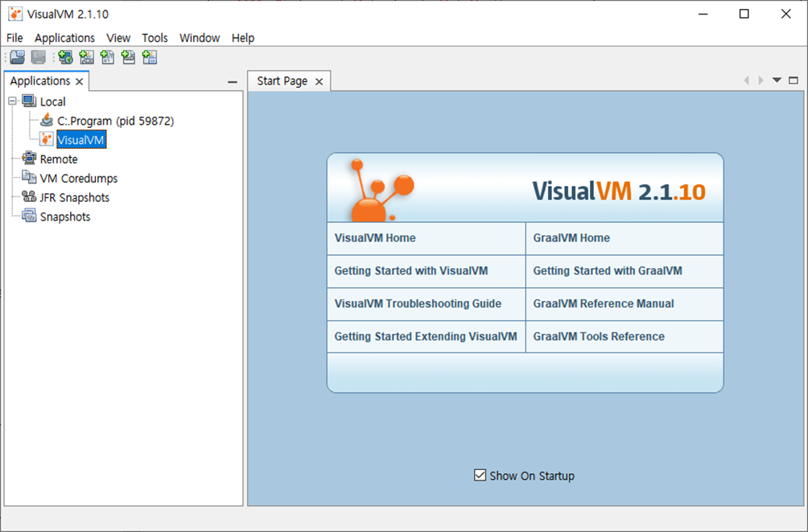
Task: Click the Add Application Snapshot toolbar icon
Action: (x=150, y=57)
